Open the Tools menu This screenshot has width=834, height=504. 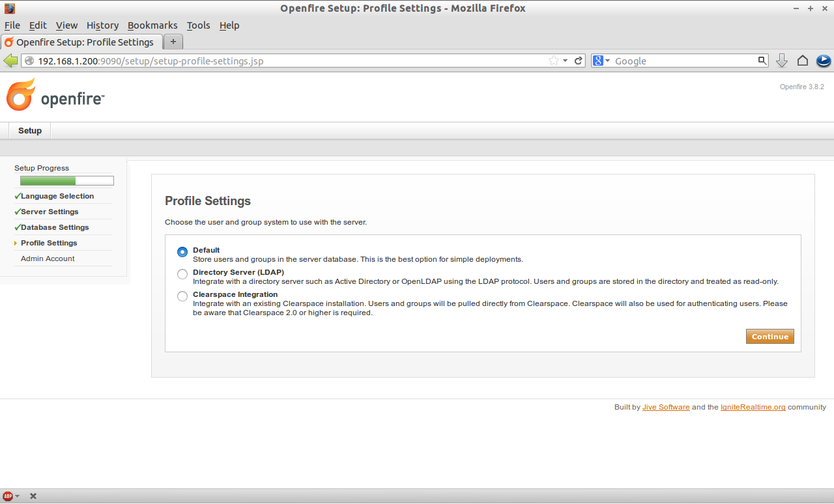tap(198, 25)
